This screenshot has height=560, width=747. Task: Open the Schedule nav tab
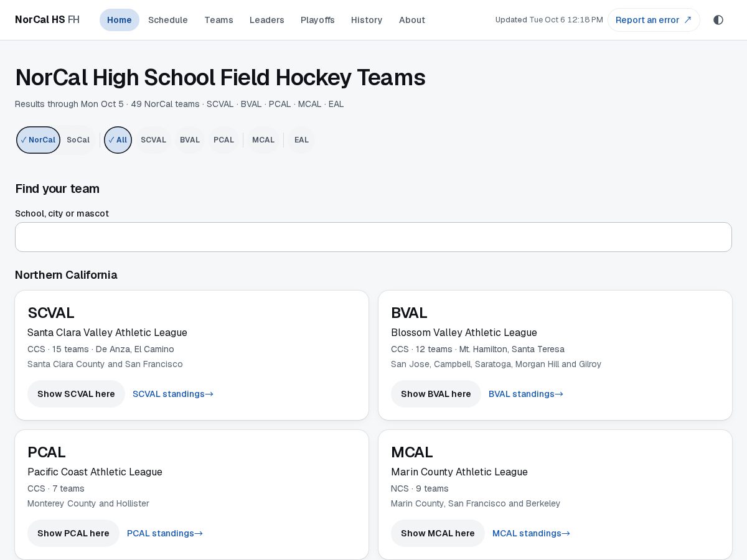[x=168, y=20]
